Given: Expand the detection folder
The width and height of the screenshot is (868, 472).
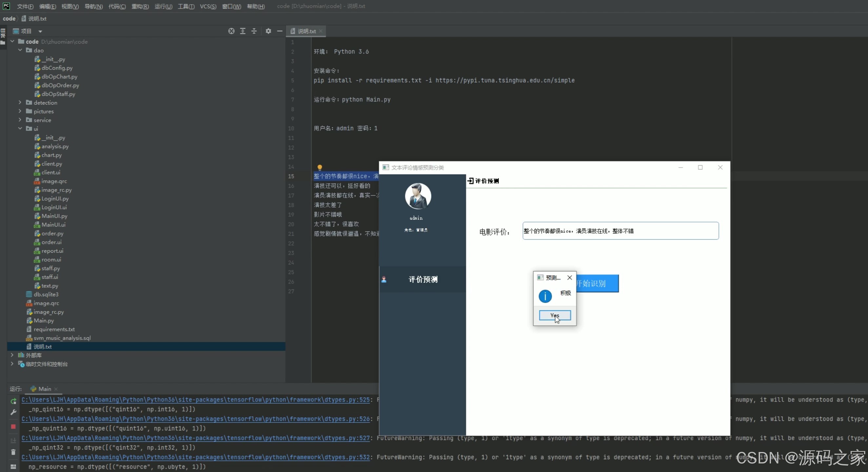Looking at the screenshot, I should pos(20,102).
